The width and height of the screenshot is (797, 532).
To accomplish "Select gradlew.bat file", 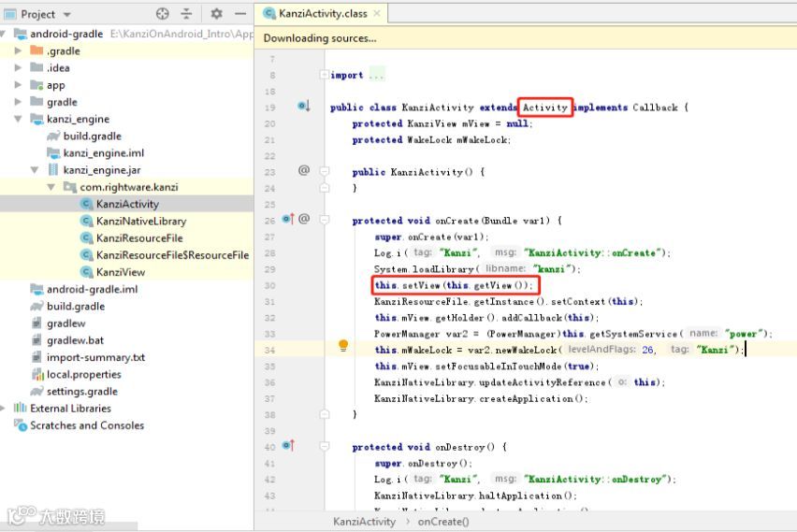I will (x=75, y=340).
